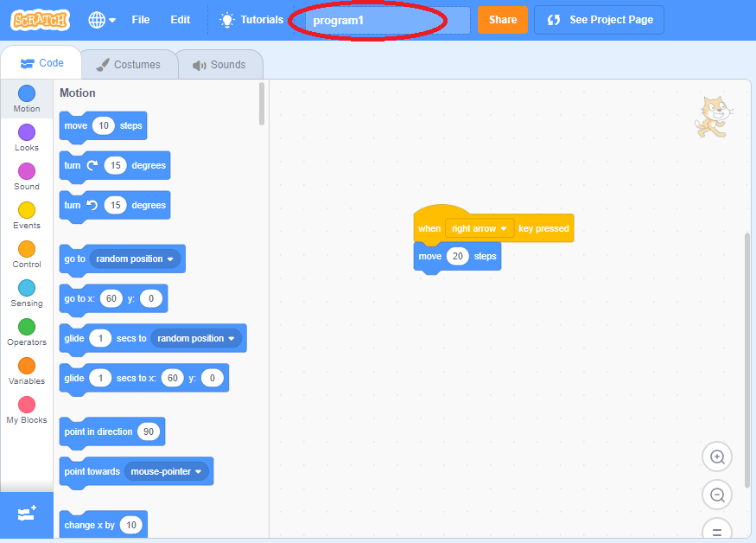
Task: Select the Operators block category
Action: [x=27, y=332]
